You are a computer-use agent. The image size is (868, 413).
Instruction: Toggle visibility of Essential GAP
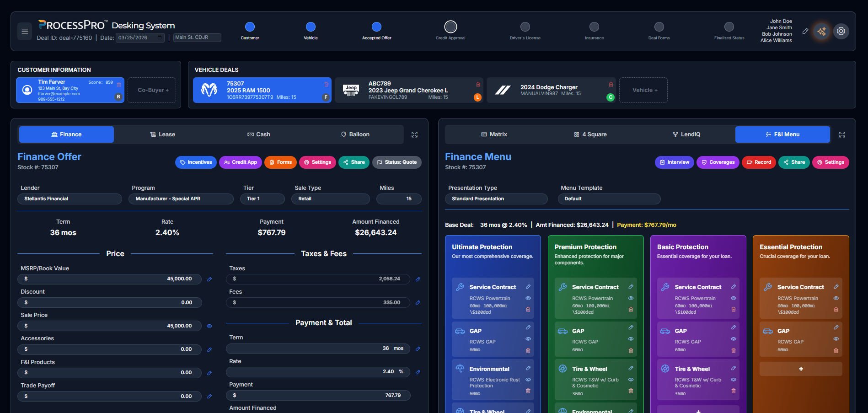[836, 339]
